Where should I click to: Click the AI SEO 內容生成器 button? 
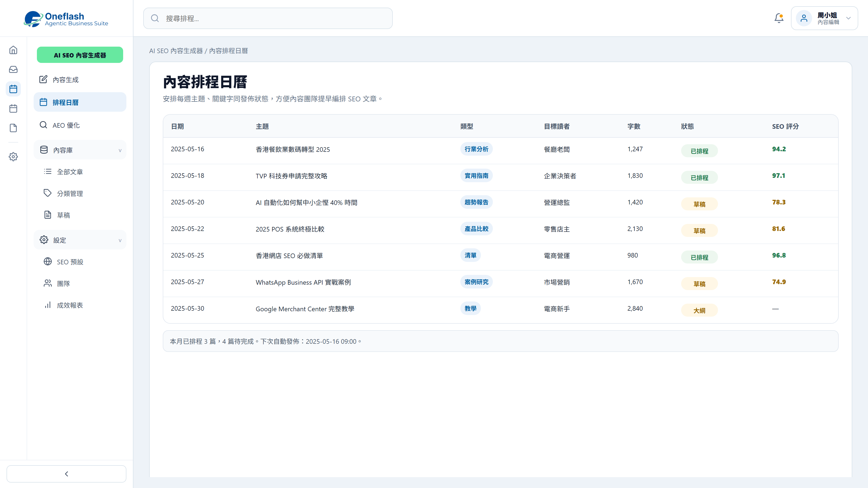click(x=80, y=55)
